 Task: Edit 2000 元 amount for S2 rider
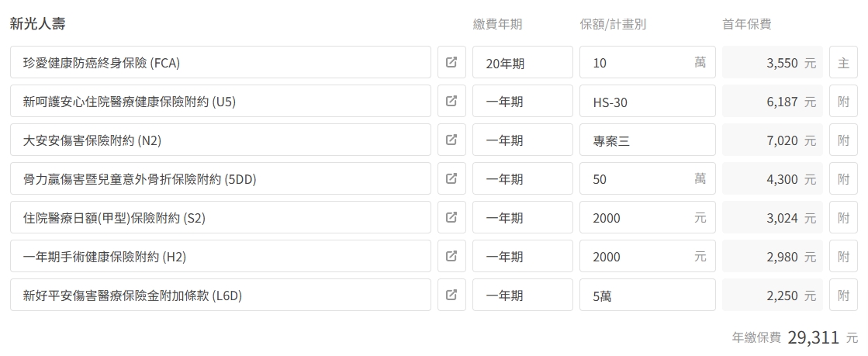tap(648, 217)
